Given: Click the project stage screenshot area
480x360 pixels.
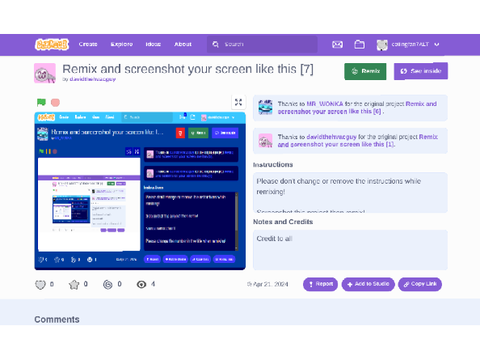Looking at the screenshot, I should [140, 191].
